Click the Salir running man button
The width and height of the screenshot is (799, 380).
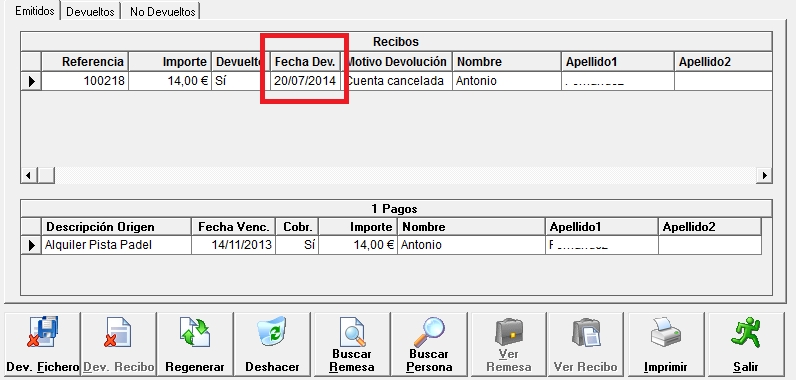(x=746, y=344)
